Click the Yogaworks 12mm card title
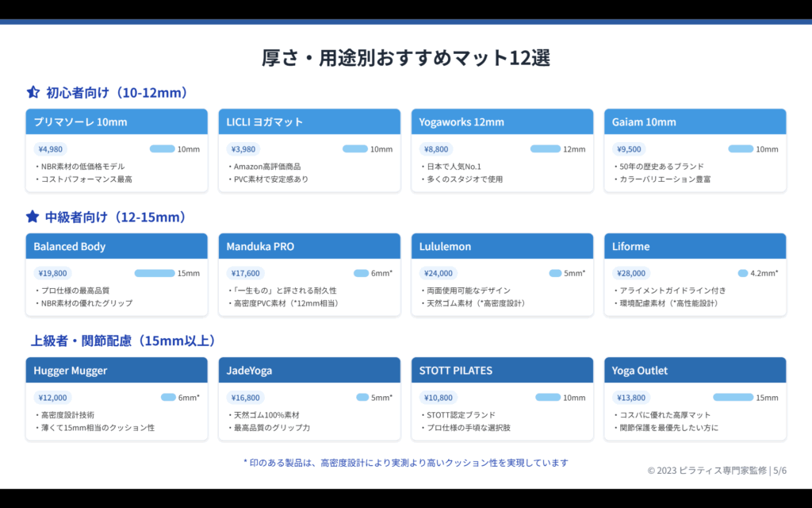Image resolution: width=812 pixels, height=508 pixels. pos(462,122)
